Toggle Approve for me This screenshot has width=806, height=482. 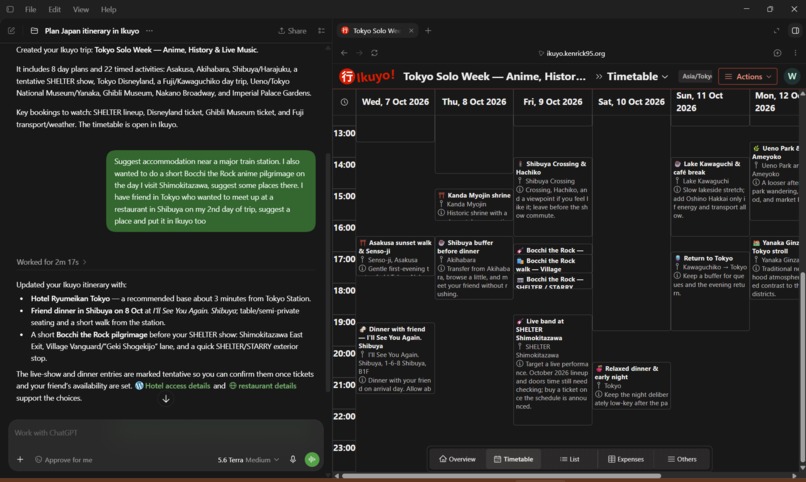63,459
